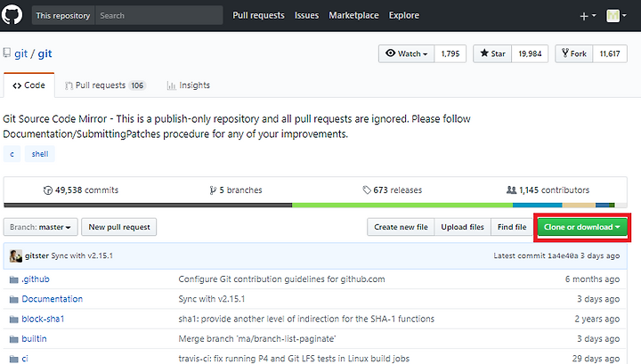The image size is (641, 364).
Task: Open the GitHub Octocat home logo
Action: 12,15
